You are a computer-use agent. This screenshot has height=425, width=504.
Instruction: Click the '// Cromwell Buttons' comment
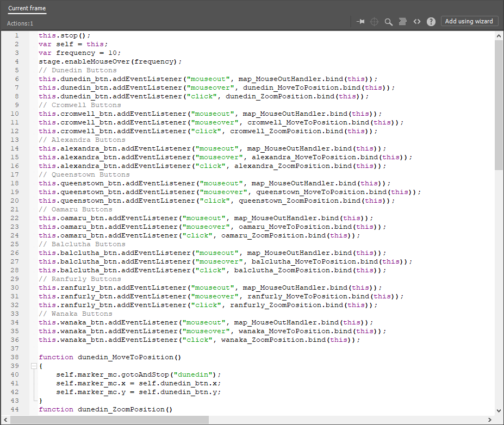80,105
